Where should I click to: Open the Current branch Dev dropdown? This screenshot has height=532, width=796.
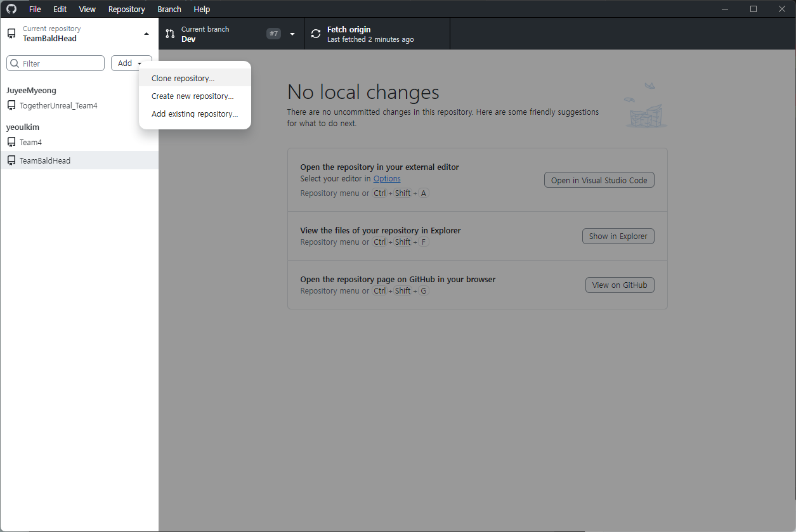click(x=232, y=34)
